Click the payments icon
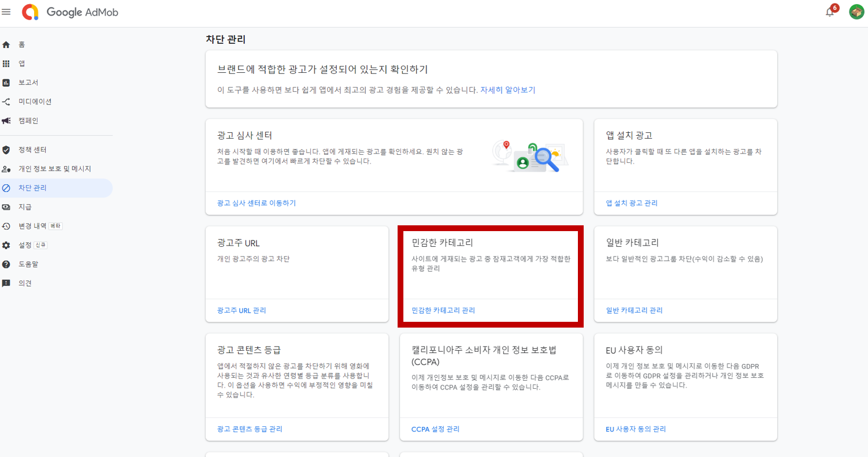The image size is (868, 457). coord(6,207)
